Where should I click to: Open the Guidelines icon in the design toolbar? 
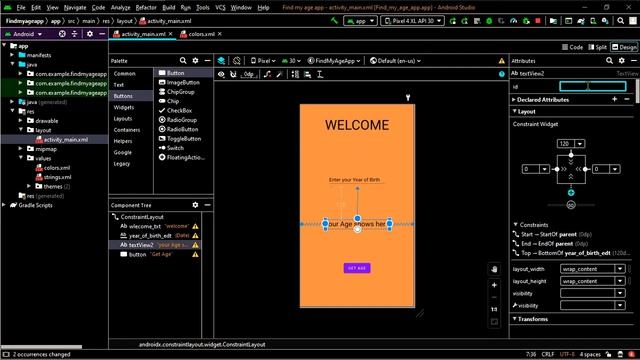coord(320,74)
